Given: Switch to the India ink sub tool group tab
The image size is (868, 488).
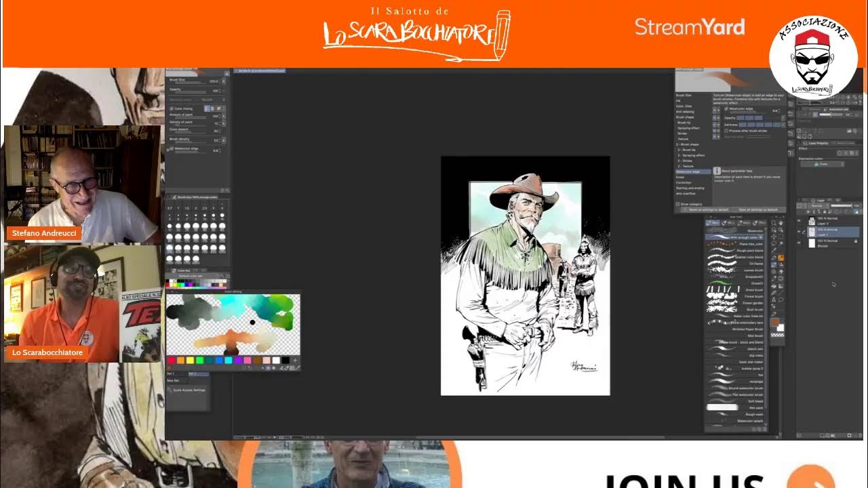Looking at the screenshot, I should pyautogui.click(x=744, y=223).
